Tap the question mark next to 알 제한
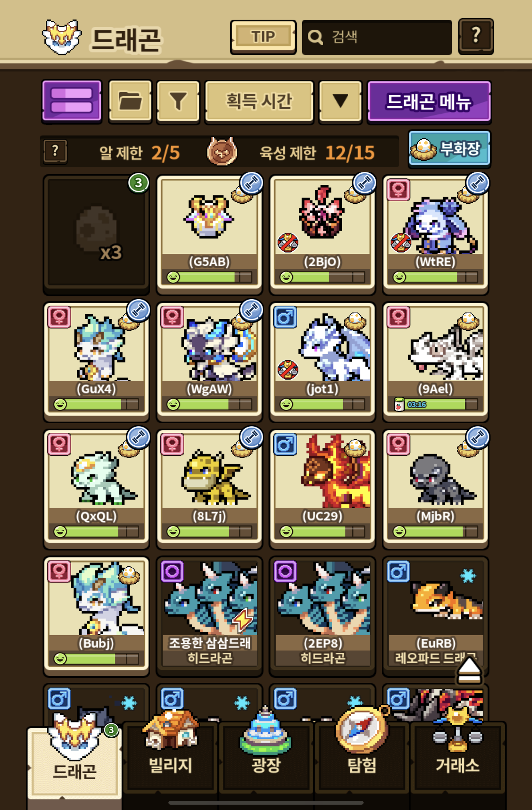Image resolution: width=532 pixels, height=810 pixels. (x=55, y=152)
